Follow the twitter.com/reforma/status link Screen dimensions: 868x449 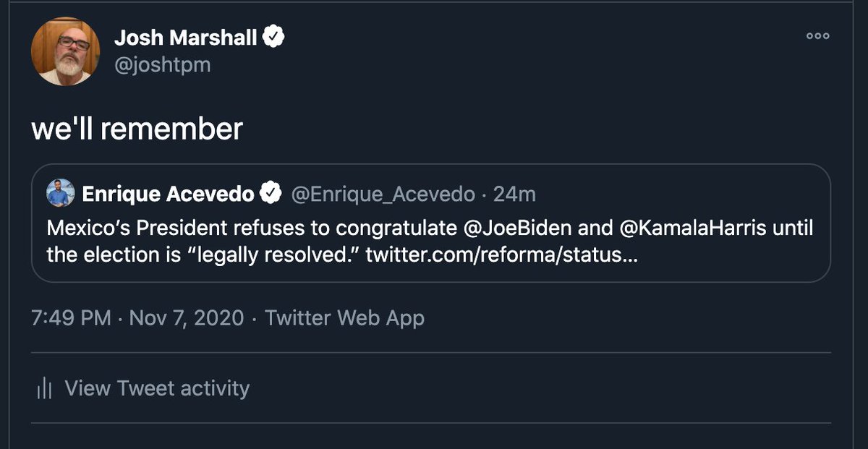point(501,255)
